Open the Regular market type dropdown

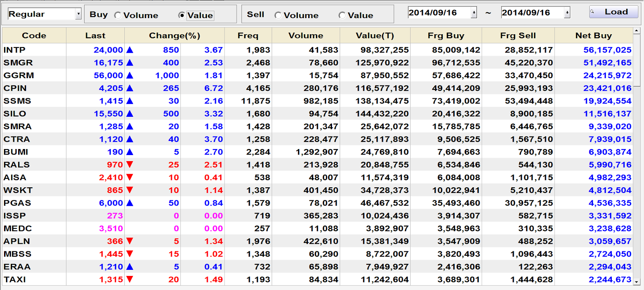(78, 14)
